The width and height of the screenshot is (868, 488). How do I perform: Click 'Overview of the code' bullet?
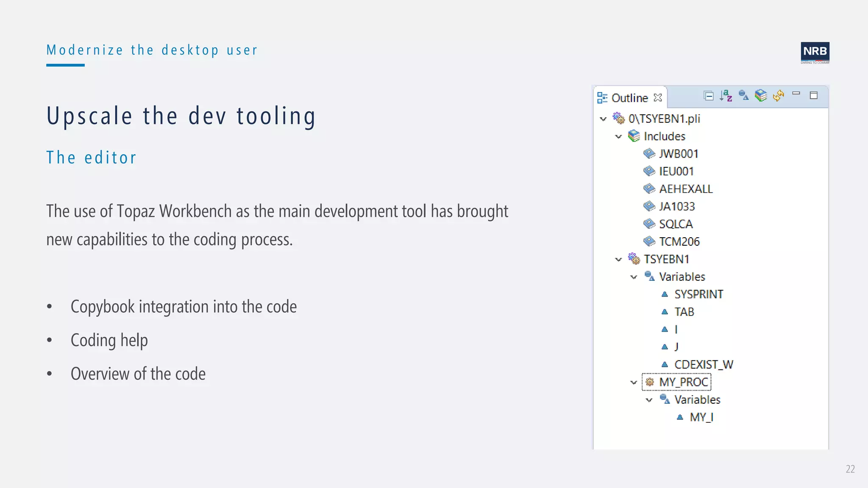[138, 374]
